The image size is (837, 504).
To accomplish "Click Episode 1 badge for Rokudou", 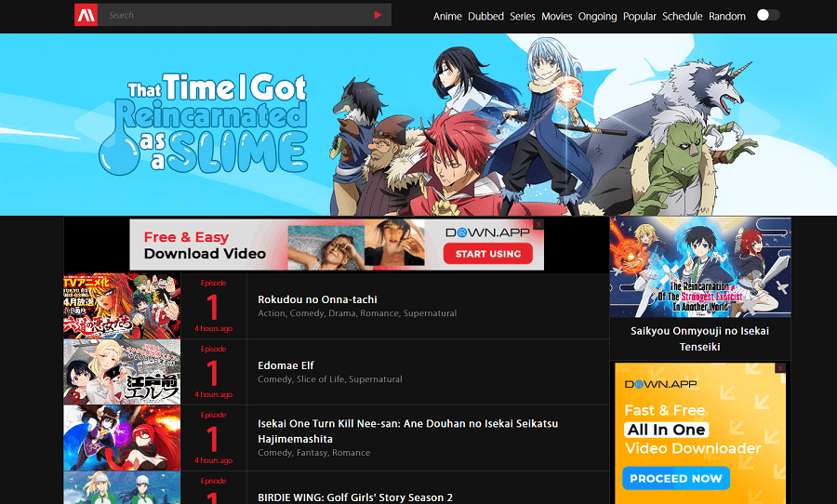I will [214, 306].
